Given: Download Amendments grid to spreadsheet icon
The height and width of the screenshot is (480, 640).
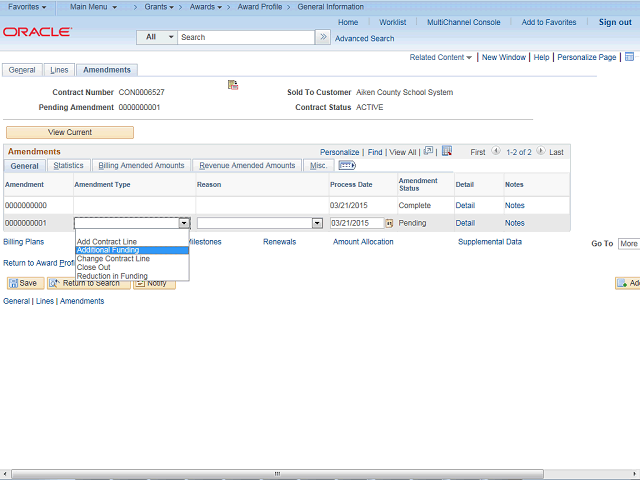Looking at the screenshot, I should coord(447,151).
